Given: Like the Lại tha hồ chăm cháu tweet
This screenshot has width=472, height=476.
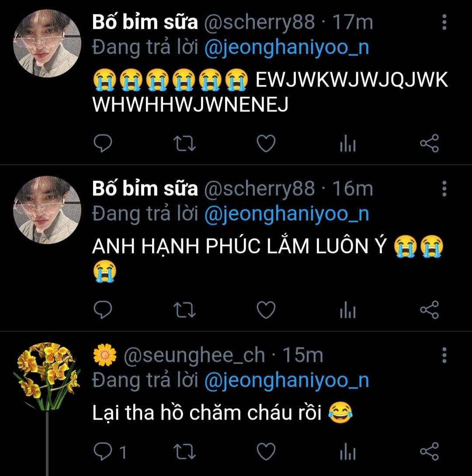Looking at the screenshot, I should [x=266, y=451].
